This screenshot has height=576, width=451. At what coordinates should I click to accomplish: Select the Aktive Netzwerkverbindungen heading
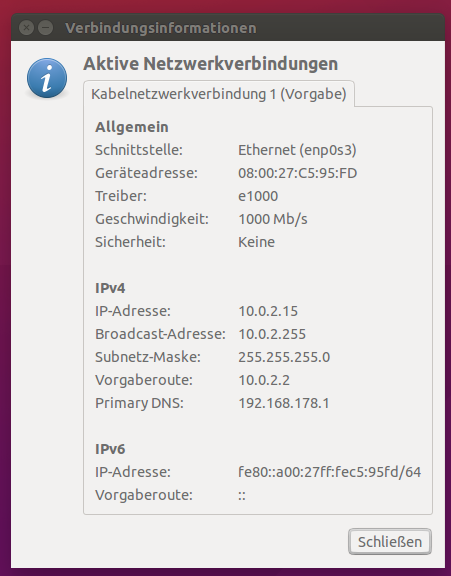pyautogui.click(x=210, y=64)
